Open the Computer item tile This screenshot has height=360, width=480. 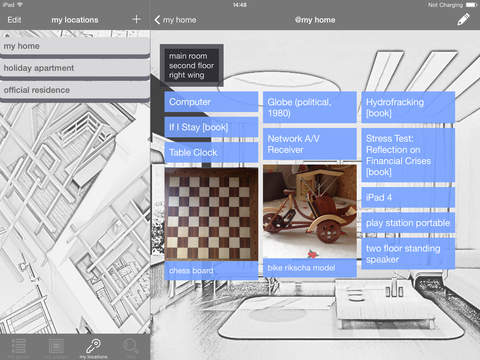211,102
